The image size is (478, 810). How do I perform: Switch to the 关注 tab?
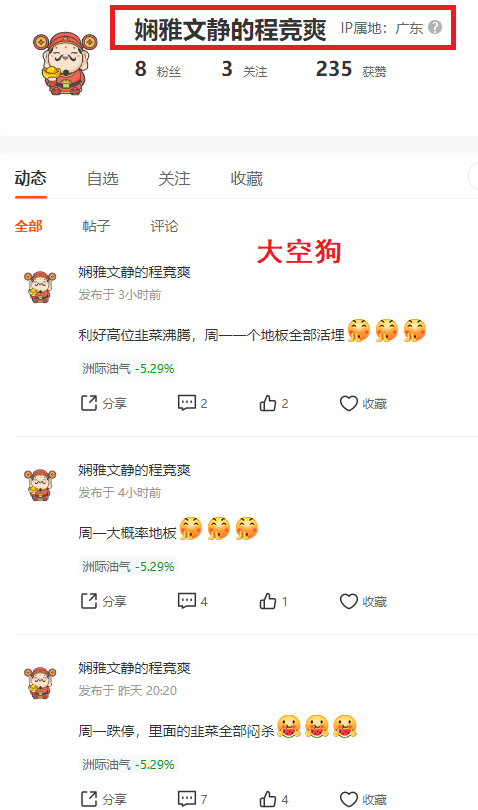point(174,179)
